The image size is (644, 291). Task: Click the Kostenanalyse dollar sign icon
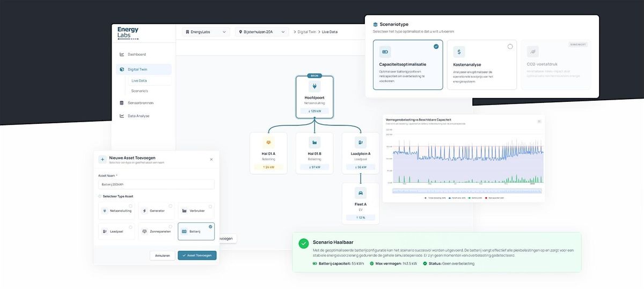459,52
